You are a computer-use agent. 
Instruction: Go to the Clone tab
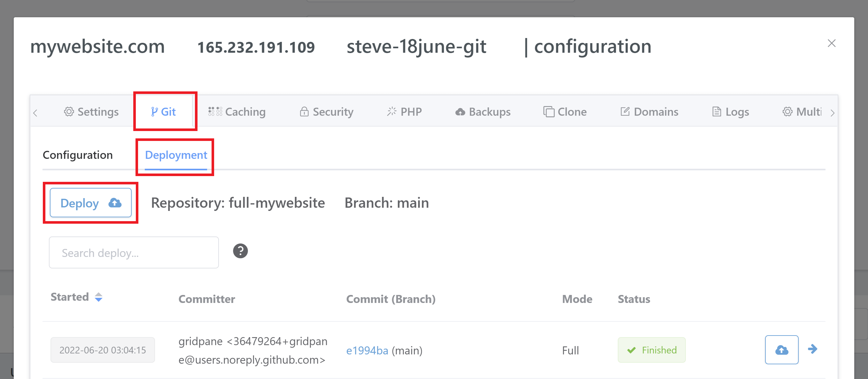point(565,112)
